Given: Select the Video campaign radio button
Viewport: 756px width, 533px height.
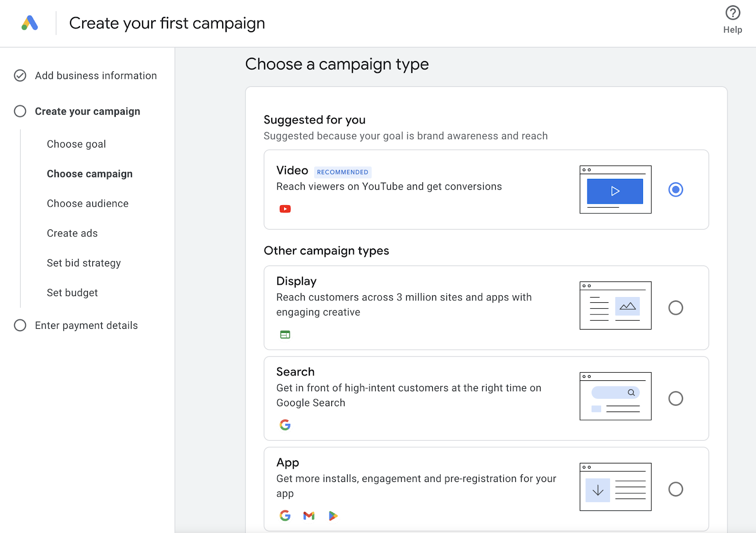Looking at the screenshot, I should 676,189.
